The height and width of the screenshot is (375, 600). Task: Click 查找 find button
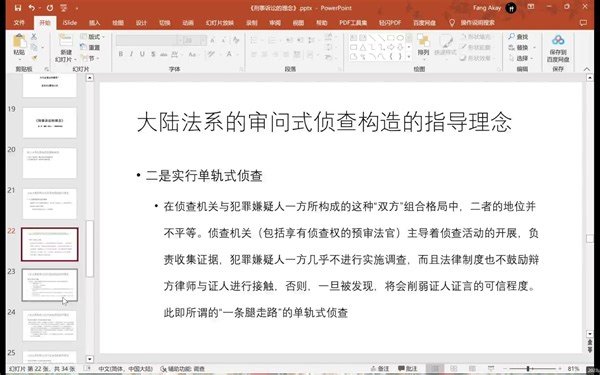pos(518,37)
